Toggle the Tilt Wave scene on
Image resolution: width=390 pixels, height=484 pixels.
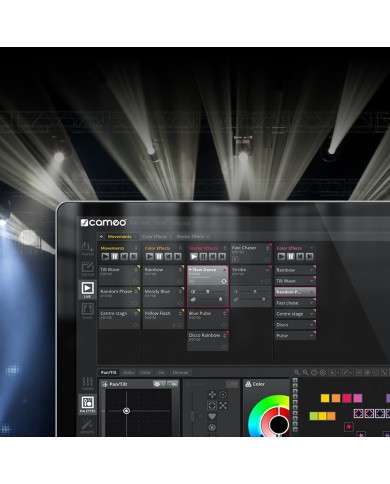pos(135,281)
